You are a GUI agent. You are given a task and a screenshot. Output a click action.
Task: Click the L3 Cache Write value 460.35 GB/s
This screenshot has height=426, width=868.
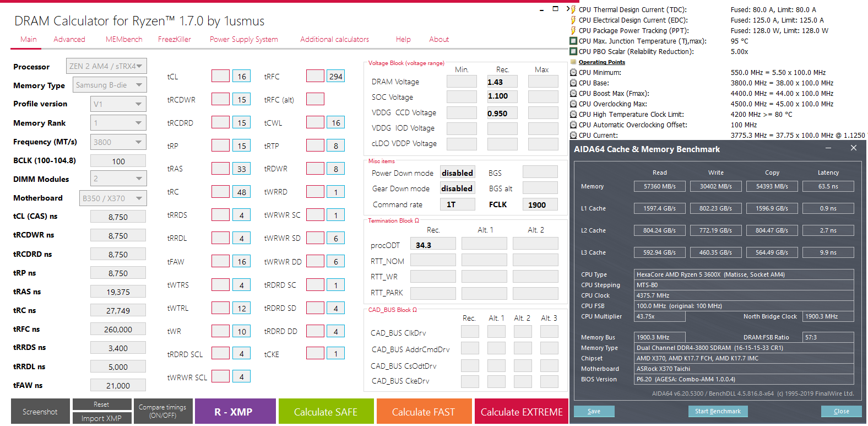(x=716, y=252)
